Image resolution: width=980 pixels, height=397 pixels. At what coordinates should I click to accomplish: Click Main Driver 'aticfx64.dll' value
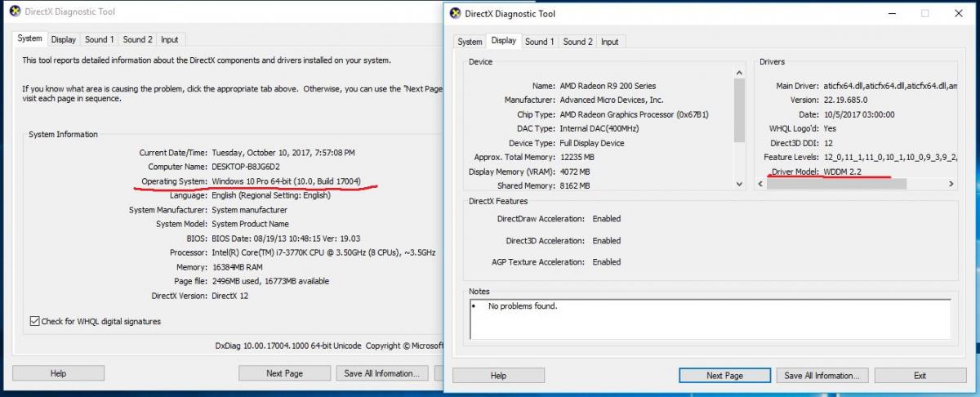[889, 86]
